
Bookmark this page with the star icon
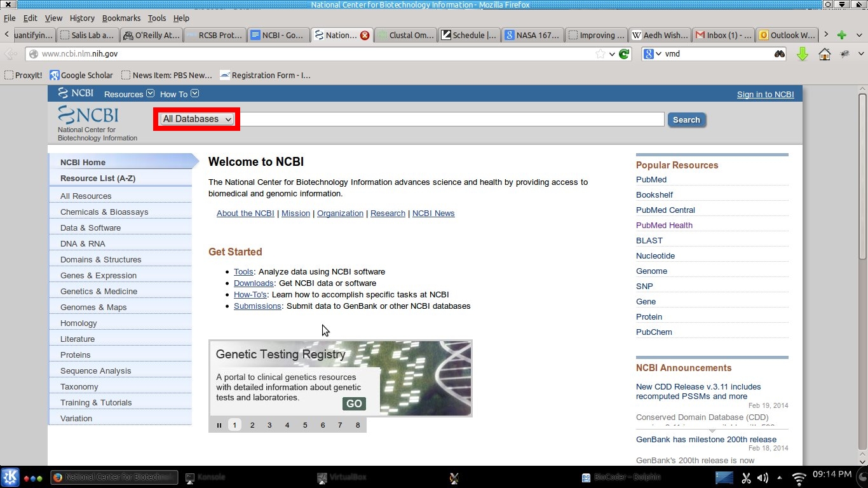point(600,54)
